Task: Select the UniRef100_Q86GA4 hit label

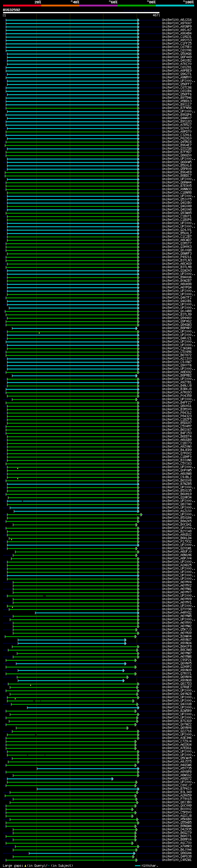Action: click(177, 853)
